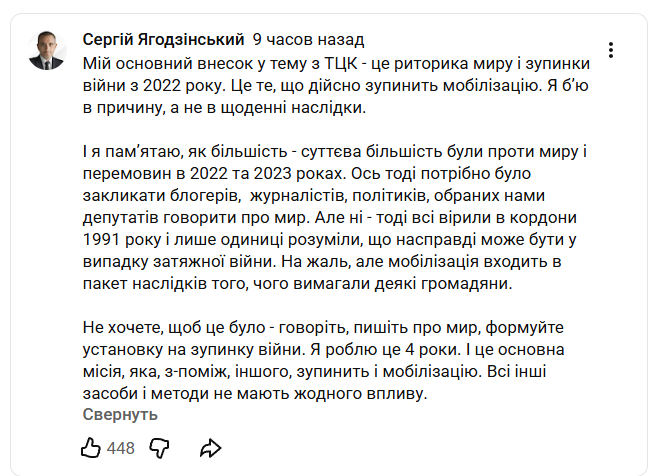
Task: Open the "9 часов назад" timestamp link
Action: click(x=308, y=40)
